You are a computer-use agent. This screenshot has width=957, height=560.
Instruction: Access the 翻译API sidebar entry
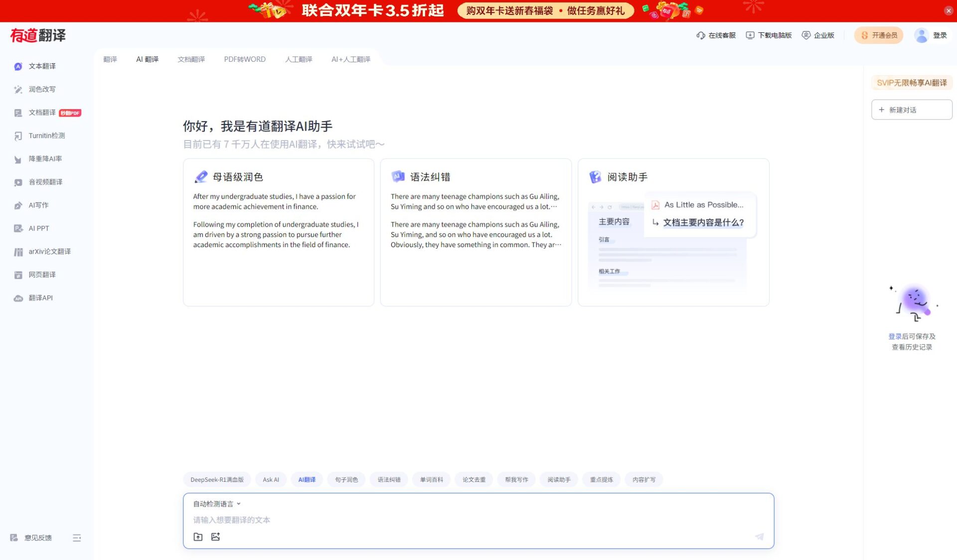[39, 297]
